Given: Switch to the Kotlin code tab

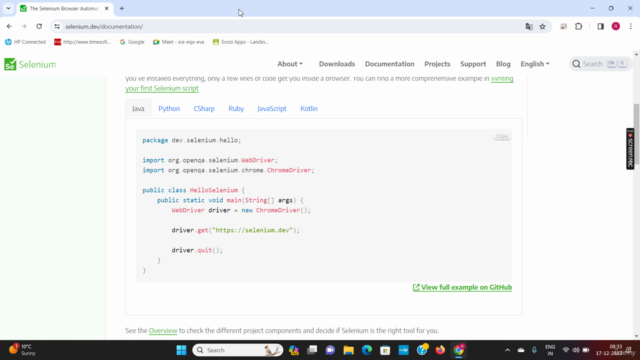Looking at the screenshot, I should click(x=309, y=109).
